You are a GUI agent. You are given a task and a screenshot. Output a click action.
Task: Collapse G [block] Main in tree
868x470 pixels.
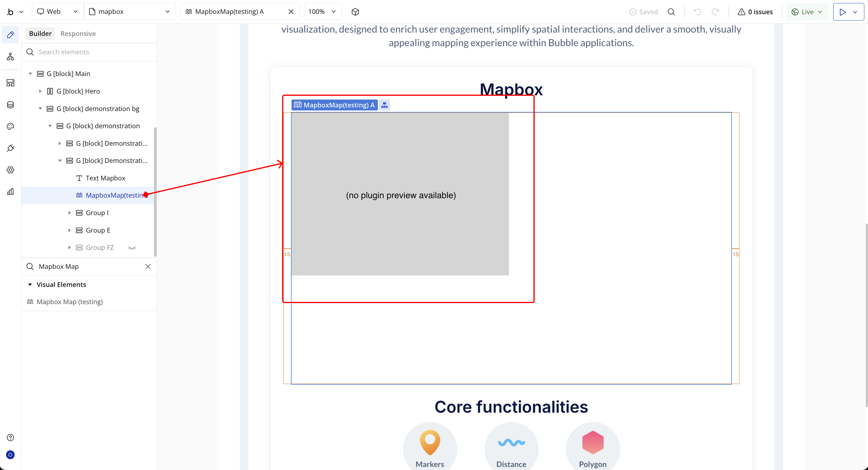point(30,74)
